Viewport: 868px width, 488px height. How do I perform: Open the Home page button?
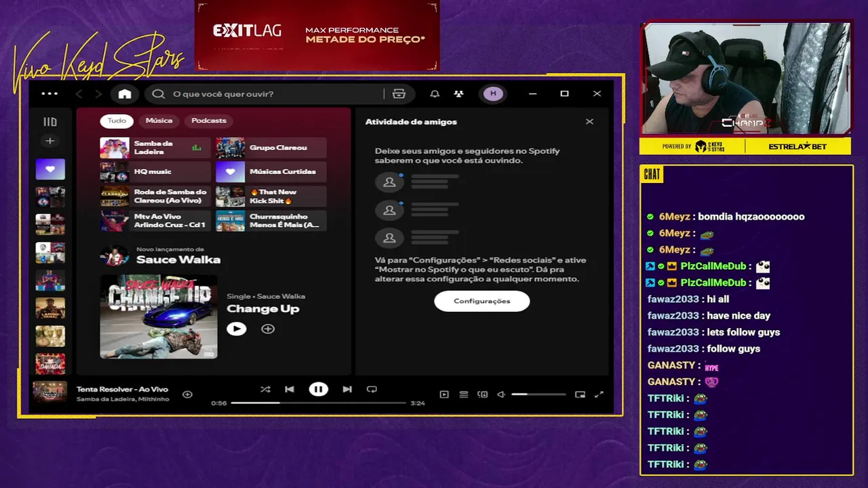[x=125, y=94]
